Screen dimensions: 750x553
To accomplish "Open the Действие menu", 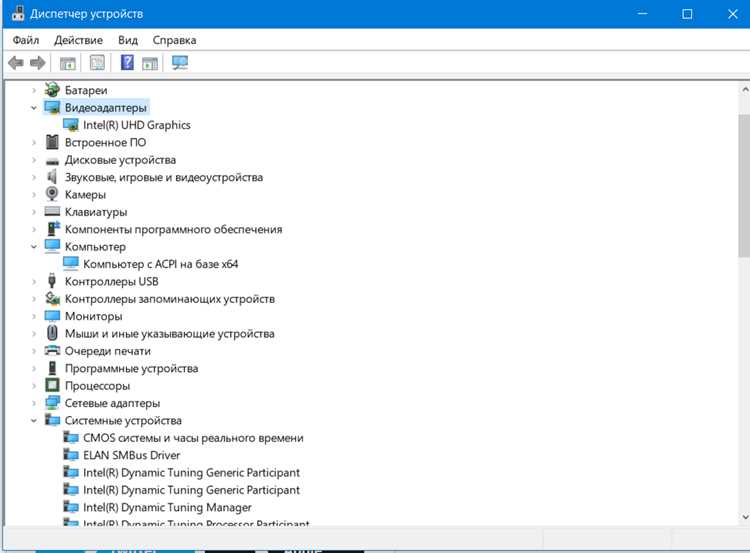I will tap(78, 40).
